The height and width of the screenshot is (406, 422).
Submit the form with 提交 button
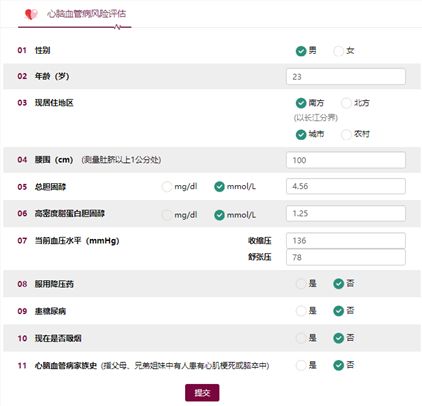point(202,393)
